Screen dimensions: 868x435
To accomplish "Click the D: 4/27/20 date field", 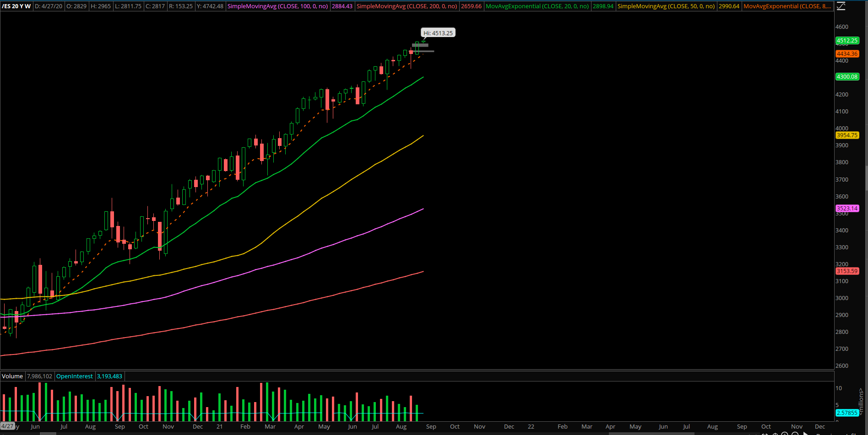I will (49, 6).
